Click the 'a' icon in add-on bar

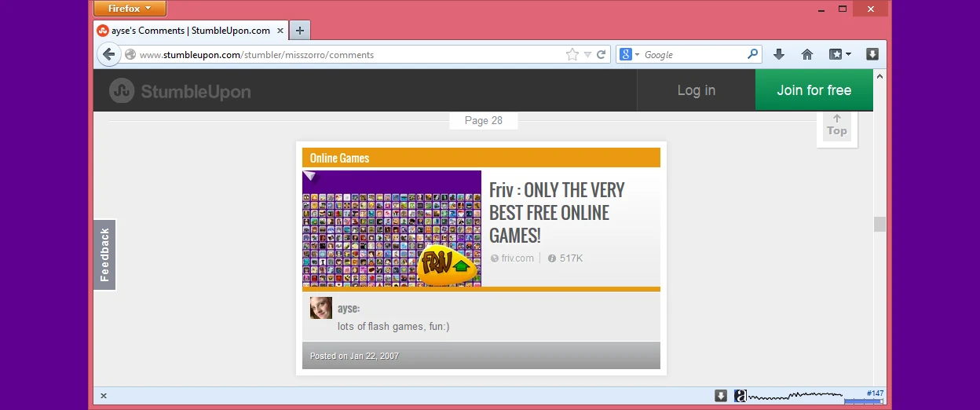tap(740, 396)
